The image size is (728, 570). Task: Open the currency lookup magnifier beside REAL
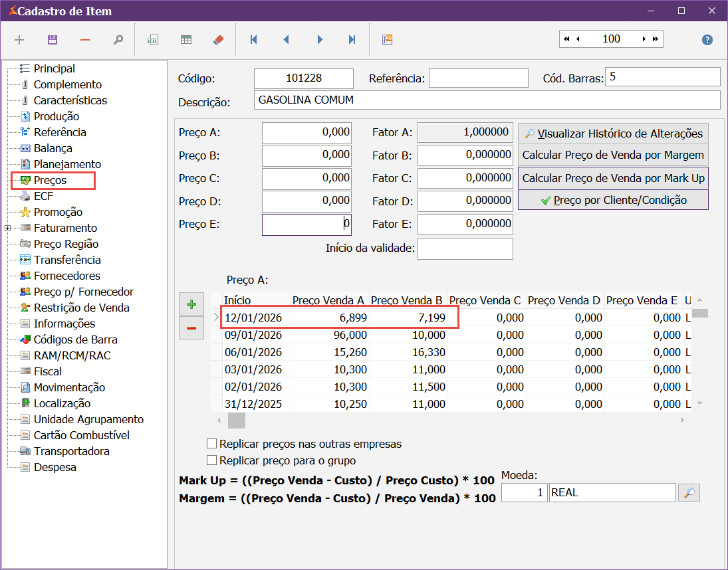[x=689, y=493]
